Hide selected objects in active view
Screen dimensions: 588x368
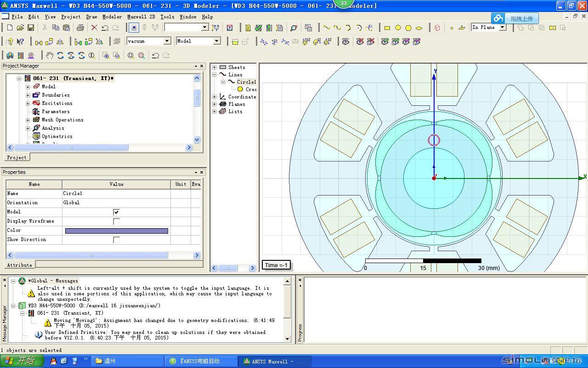360,41
